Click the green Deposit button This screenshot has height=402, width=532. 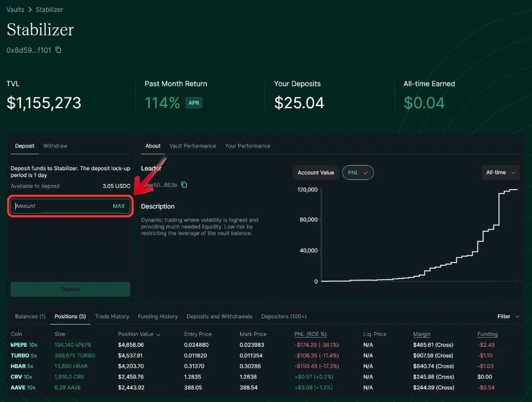tap(70, 289)
